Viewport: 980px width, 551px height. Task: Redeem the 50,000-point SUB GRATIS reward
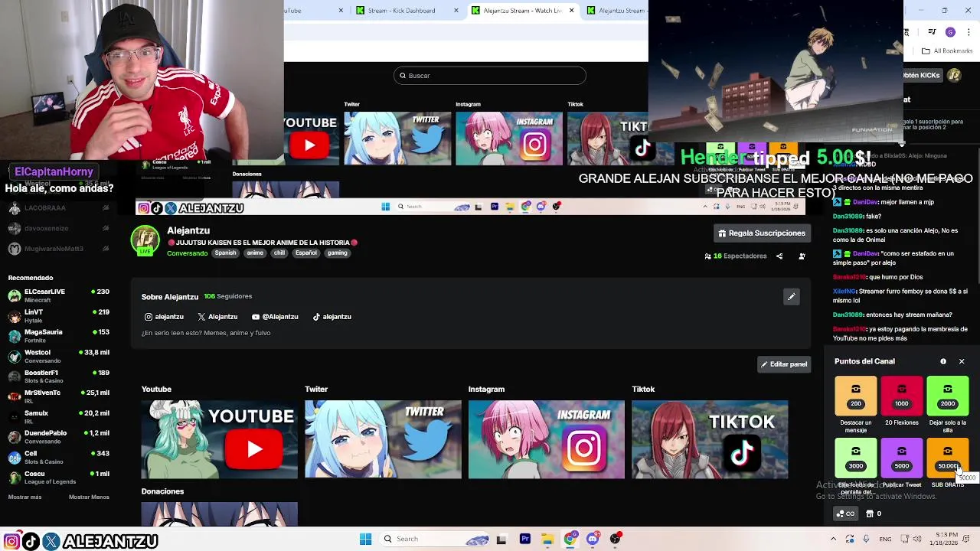(947, 458)
